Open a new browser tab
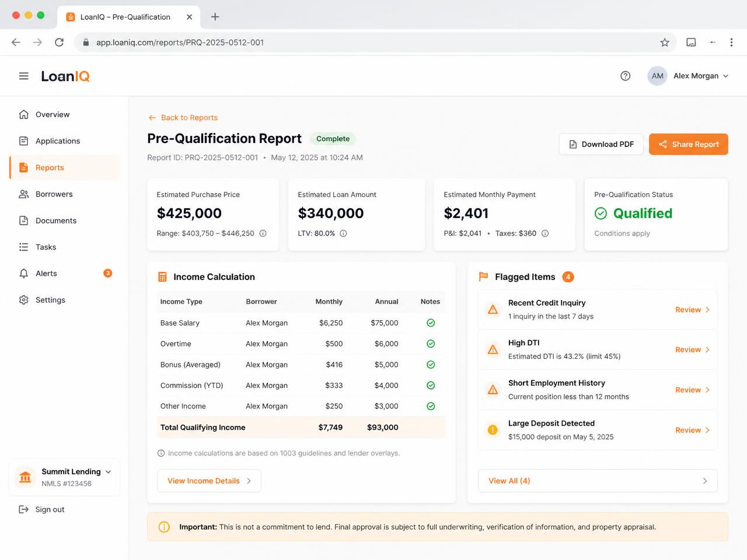Viewport: 747px width, 560px height. pos(215,17)
